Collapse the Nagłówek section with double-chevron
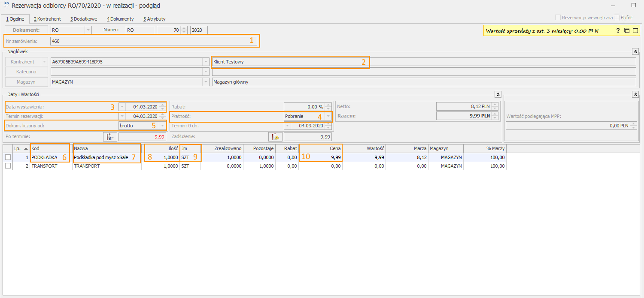This screenshot has height=298, width=644. pos(635,51)
